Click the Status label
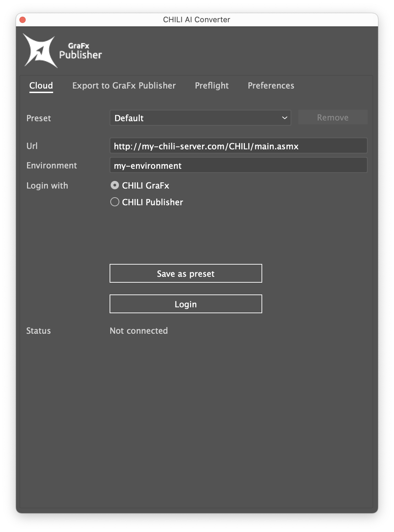The width and height of the screenshot is (394, 532). 38,331
